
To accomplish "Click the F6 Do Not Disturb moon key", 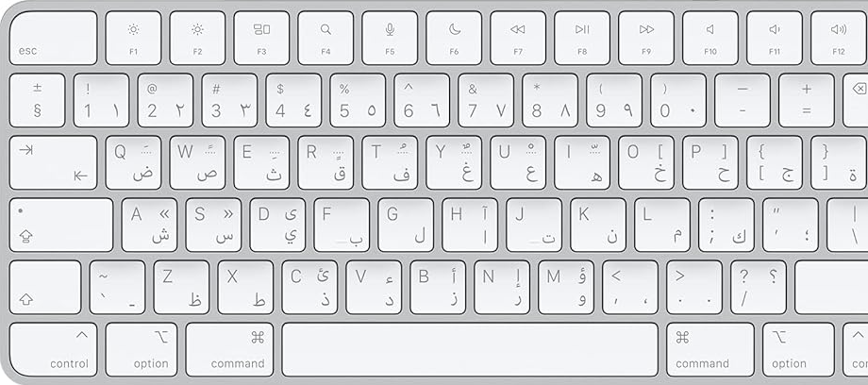I will 454,38.
